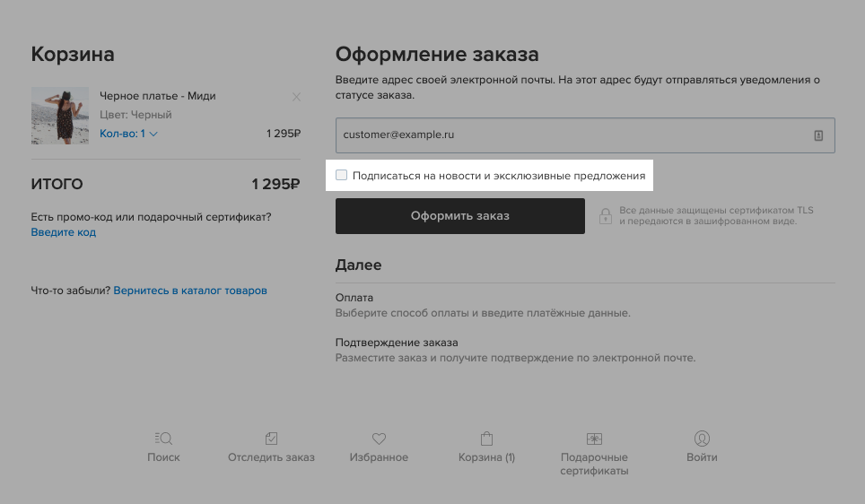
Task: Click the Введите код promo link
Action: [64, 232]
